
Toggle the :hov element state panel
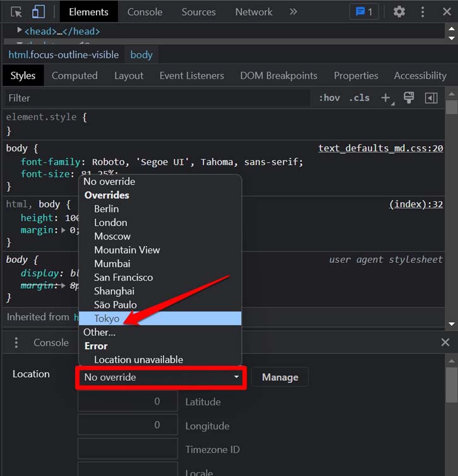(x=329, y=98)
